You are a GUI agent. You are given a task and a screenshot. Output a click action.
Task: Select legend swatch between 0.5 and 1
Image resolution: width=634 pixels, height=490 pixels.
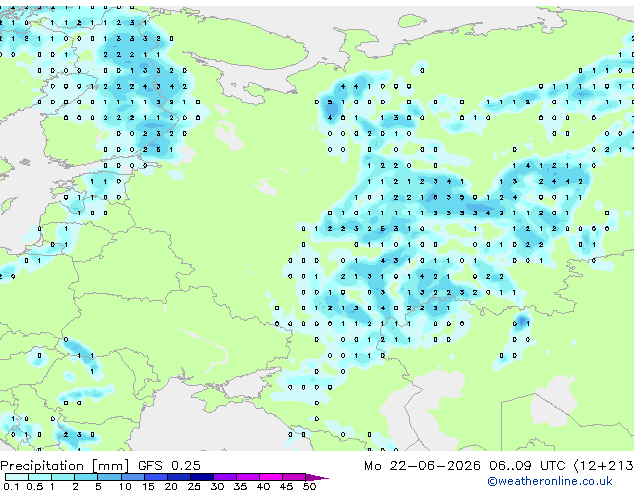click(40, 477)
